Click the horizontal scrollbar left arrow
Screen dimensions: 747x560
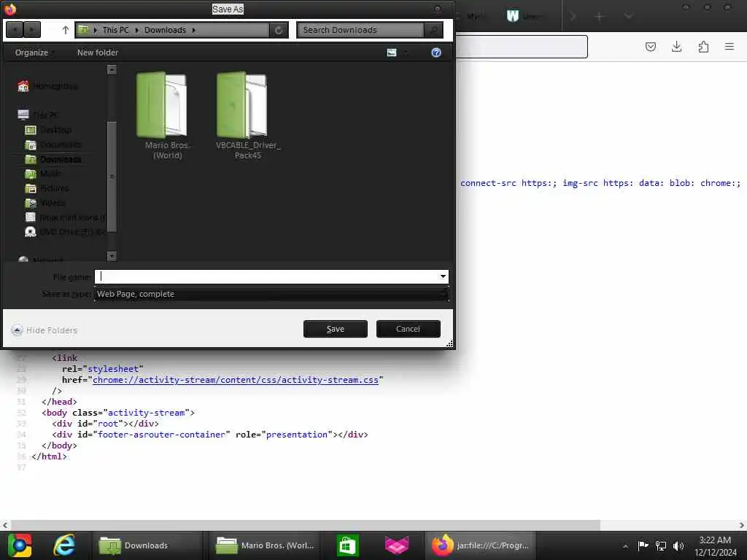5,525
